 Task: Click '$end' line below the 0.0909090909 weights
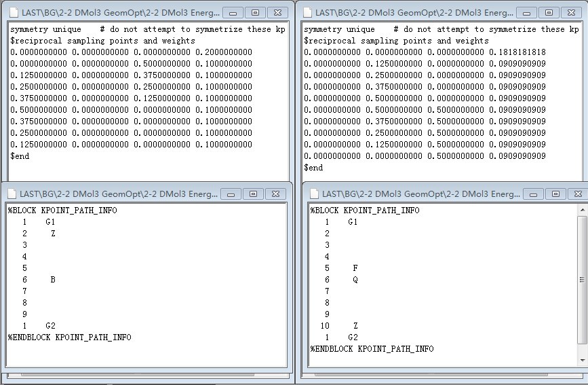coord(313,168)
